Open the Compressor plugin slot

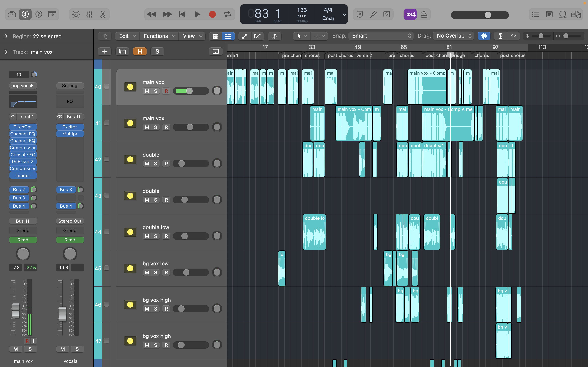23,148
